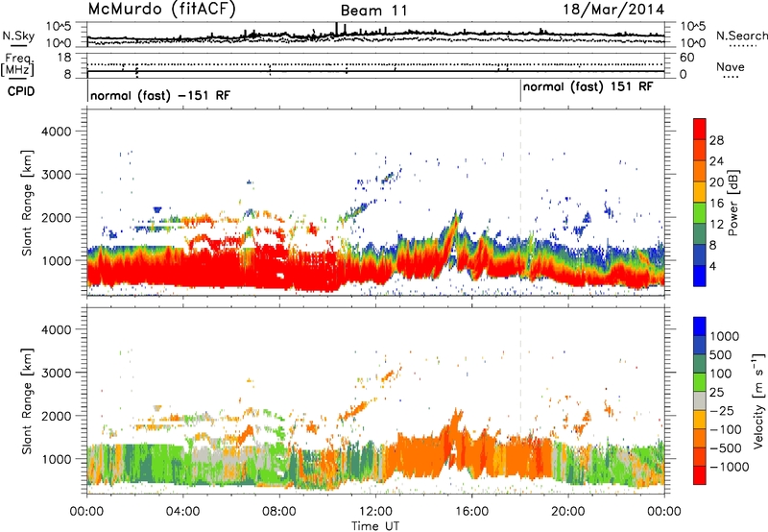Click the "16:00" time axis label
This screenshot has height=532, width=768.
[471, 512]
